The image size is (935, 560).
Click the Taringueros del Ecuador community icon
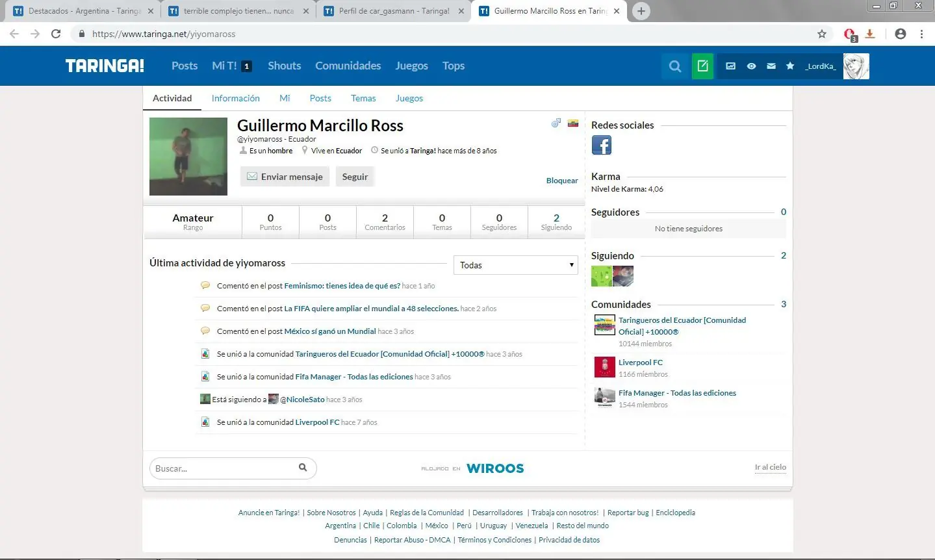point(604,325)
